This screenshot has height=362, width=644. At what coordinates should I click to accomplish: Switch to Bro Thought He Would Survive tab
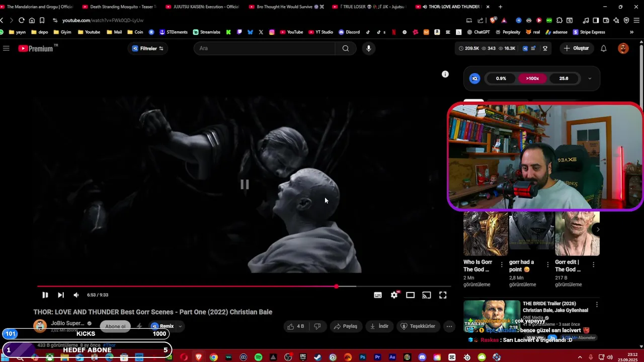[x=286, y=7]
